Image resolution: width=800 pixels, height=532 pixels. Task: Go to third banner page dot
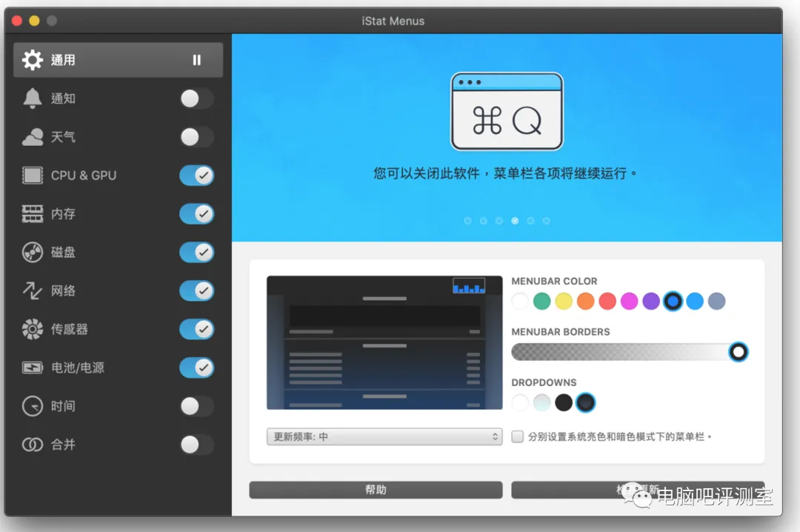point(499,221)
